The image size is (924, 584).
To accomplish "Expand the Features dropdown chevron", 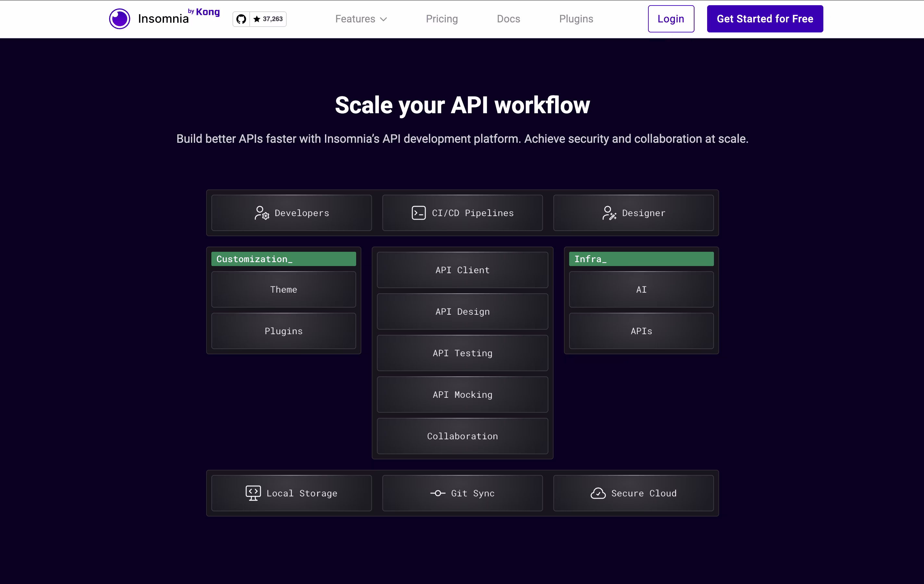I will pyautogui.click(x=383, y=19).
